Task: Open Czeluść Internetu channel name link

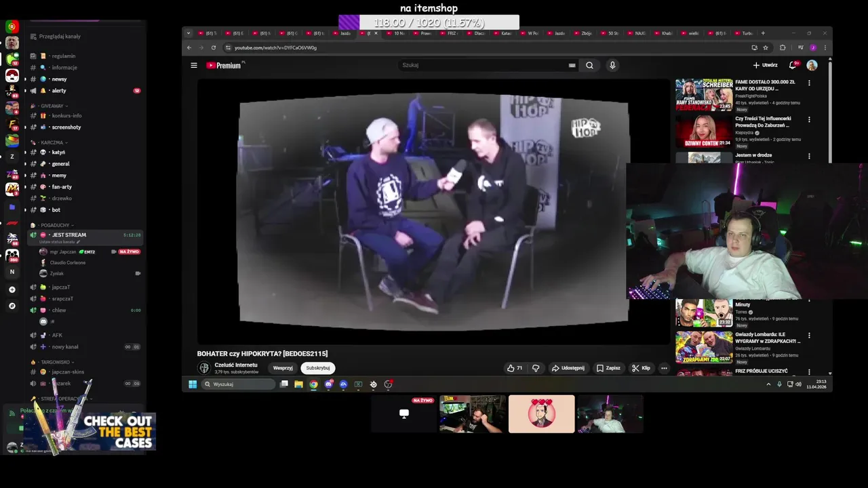Action: click(236, 365)
